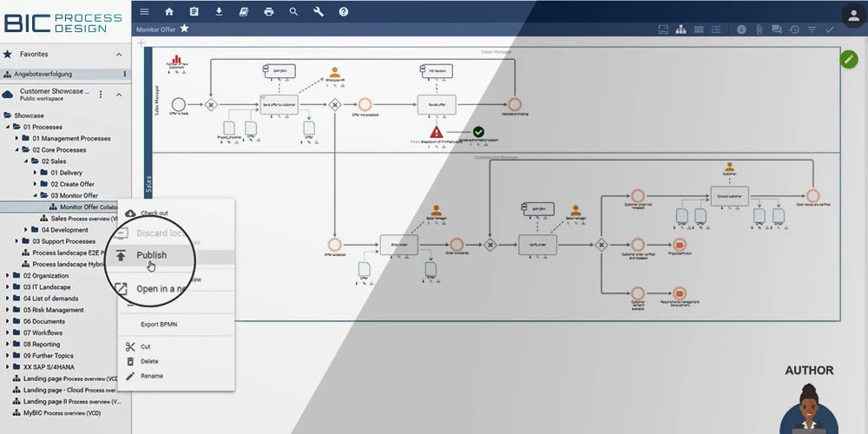The image size is (868, 434).
Task: Collapse the Favorites section chevron
Action: pos(119,54)
